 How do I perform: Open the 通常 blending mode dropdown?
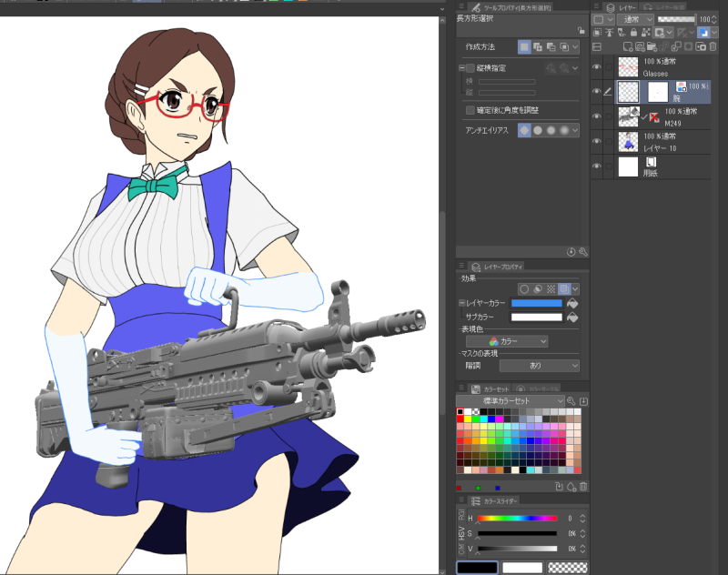(x=634, y=18)
